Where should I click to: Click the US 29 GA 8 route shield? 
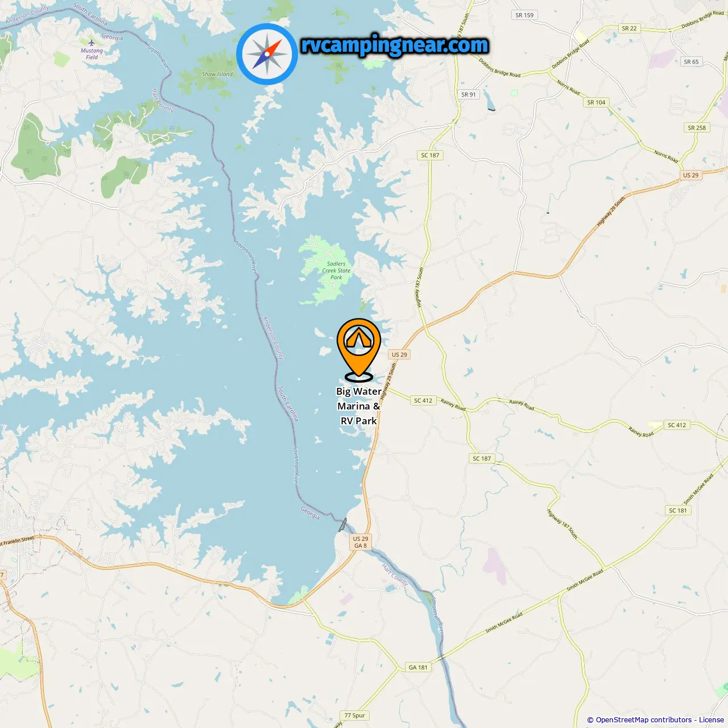pos(361,542)
